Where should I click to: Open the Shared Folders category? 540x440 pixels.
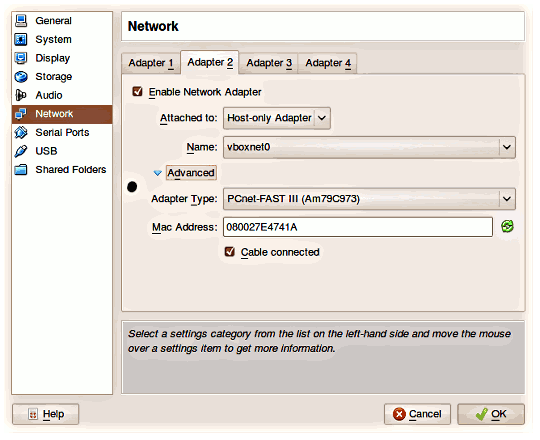point(62,169)
